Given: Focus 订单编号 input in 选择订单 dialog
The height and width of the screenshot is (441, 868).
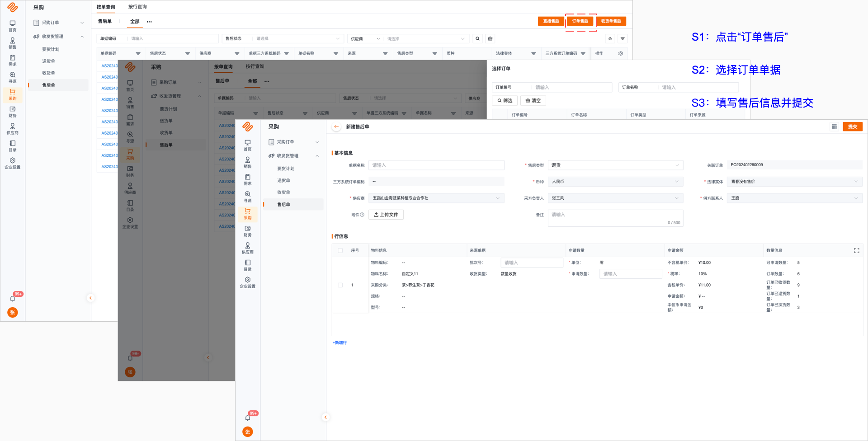Looking at the screenshot, I should (x=572, y=87).
